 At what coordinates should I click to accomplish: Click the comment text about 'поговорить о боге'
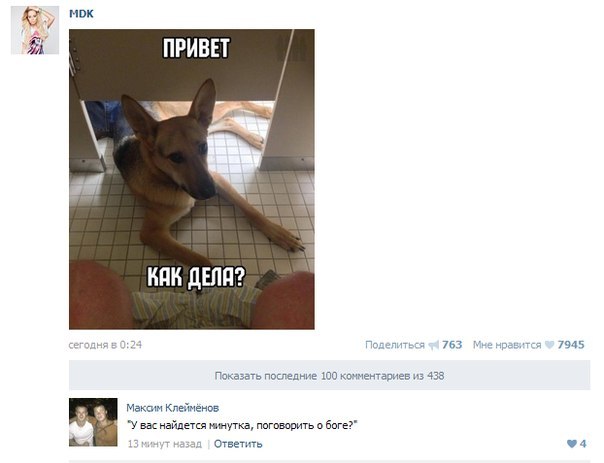pyautogui.click(x=243, y=426)
